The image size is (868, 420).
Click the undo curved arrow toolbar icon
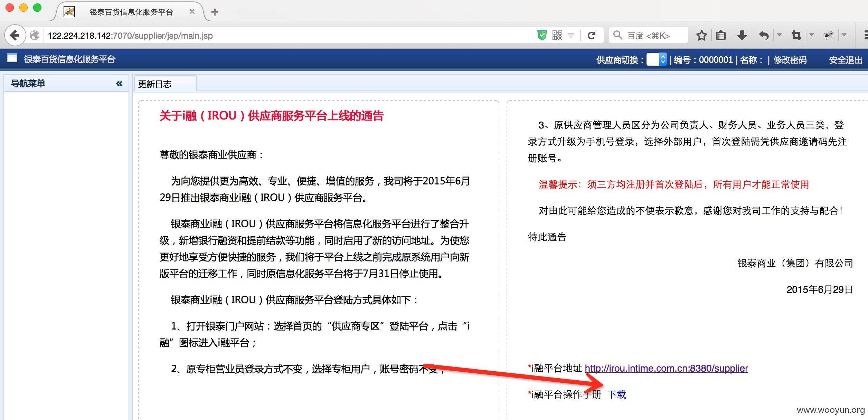coord(764,35)
